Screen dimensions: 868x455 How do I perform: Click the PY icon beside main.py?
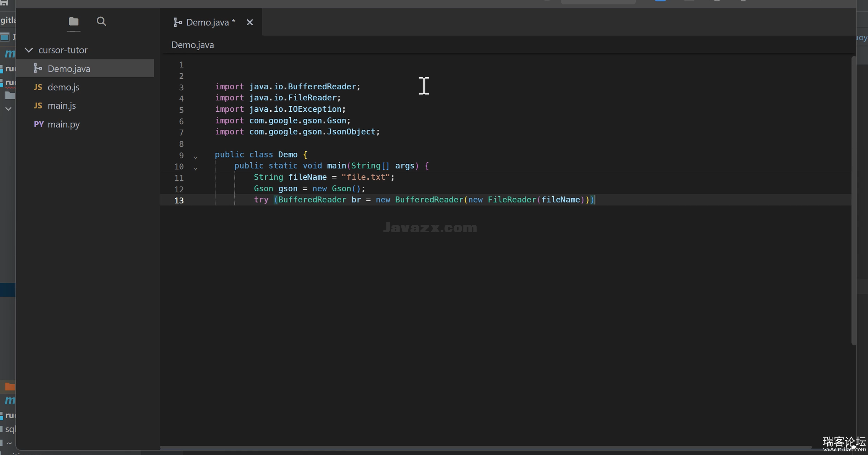tap(38, 124)
